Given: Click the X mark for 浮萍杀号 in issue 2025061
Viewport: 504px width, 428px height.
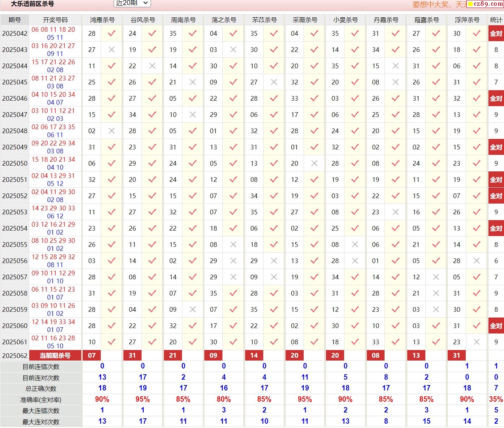Looking at the screenshot, I should coord(477,342).
